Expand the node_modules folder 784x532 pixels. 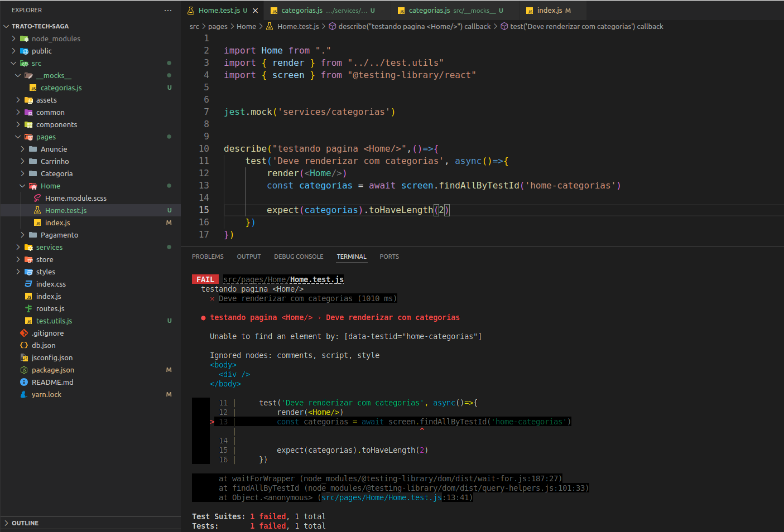coord(14,38)
